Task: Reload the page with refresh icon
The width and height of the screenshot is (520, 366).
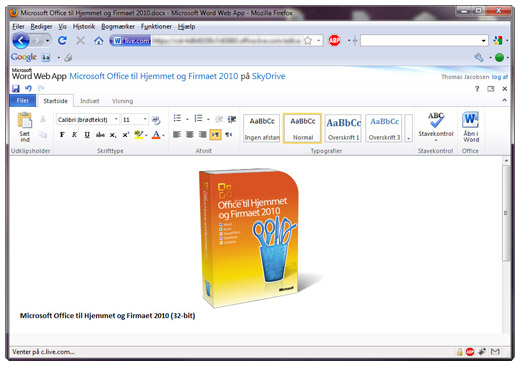Action: 62,41
